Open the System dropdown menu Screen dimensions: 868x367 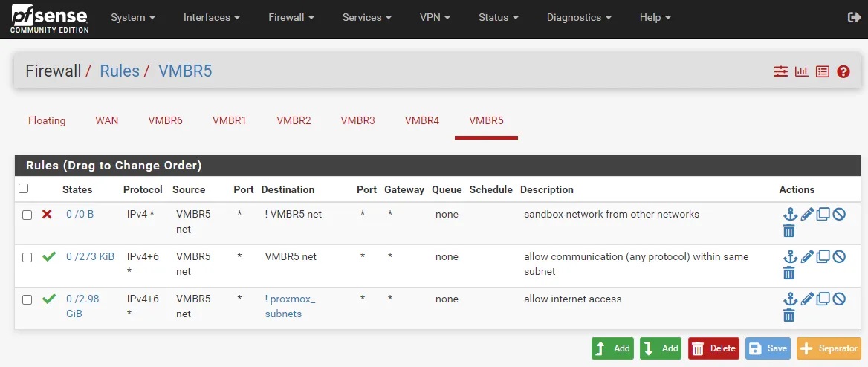coord(133,18)
